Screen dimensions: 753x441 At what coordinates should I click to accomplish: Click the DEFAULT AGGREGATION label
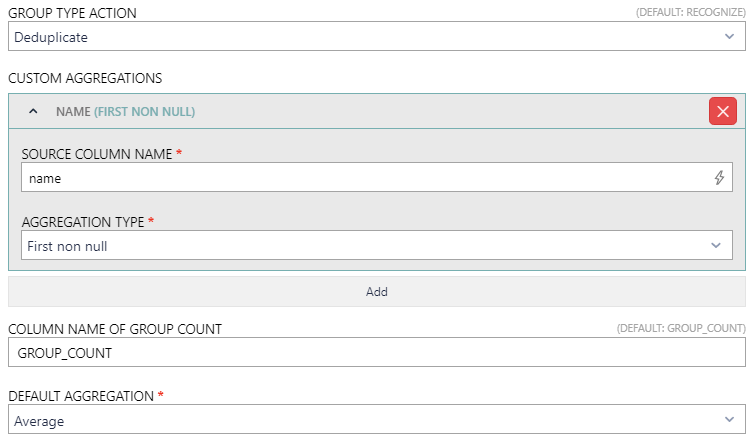click(85, 397)
